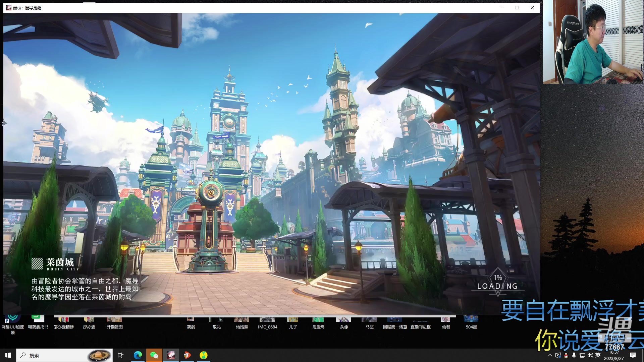Toggle the 英 input language indicator

(x=598, y=355)
